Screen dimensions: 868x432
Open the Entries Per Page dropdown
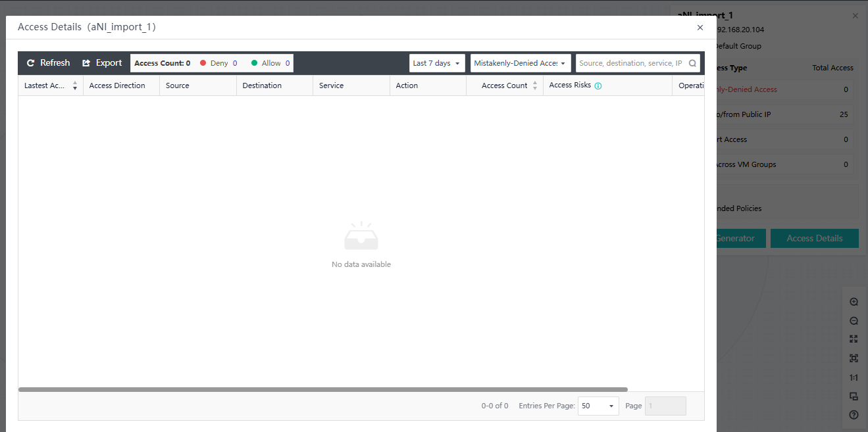click(x=598, y=406)
